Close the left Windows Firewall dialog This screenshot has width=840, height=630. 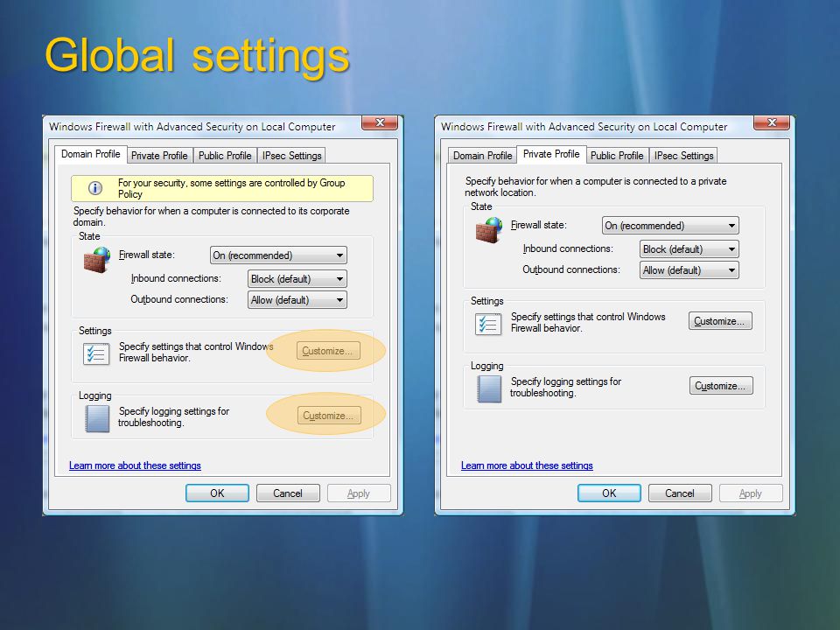pyautogui.click(x=380, y=122)
